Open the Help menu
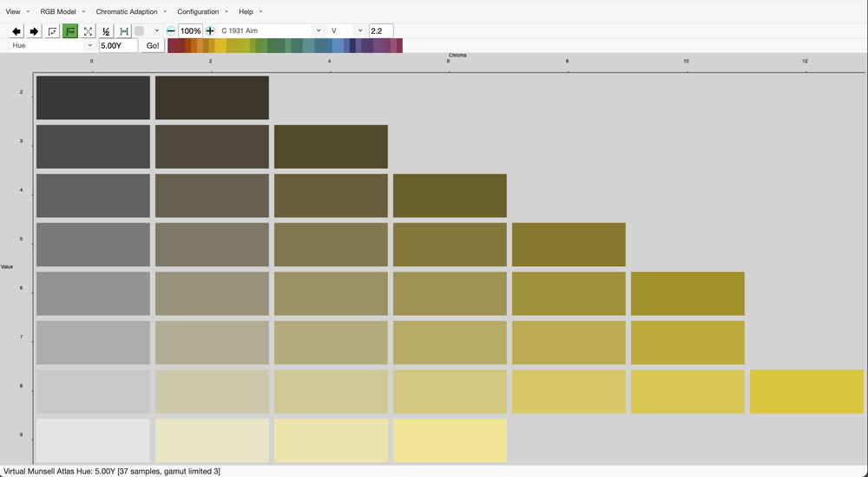Screen dimensions: 868x477 click(x=251, y=11)
